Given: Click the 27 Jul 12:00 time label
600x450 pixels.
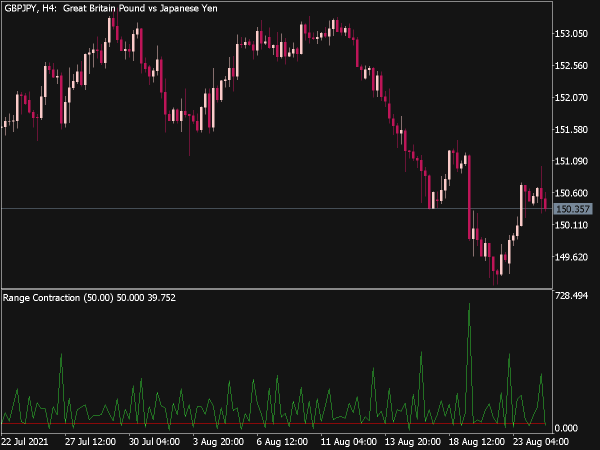Looking at the screenshot, I should [x=90, y=442].
